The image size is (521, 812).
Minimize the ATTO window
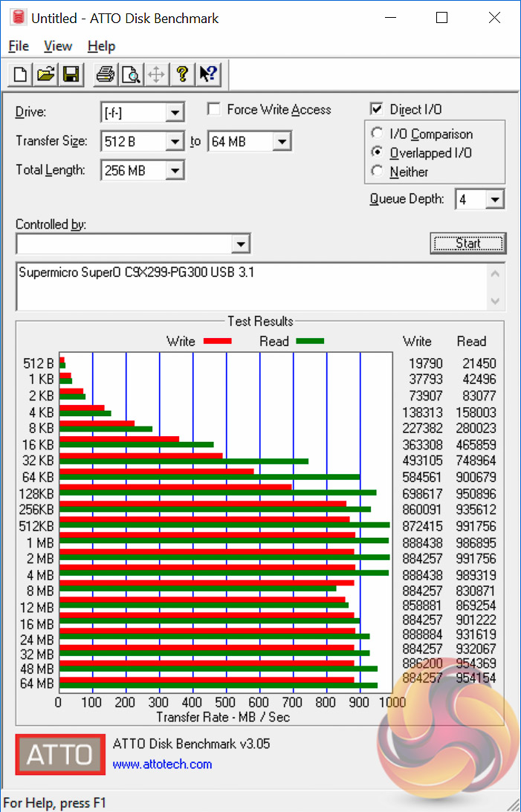click(390, 18)
